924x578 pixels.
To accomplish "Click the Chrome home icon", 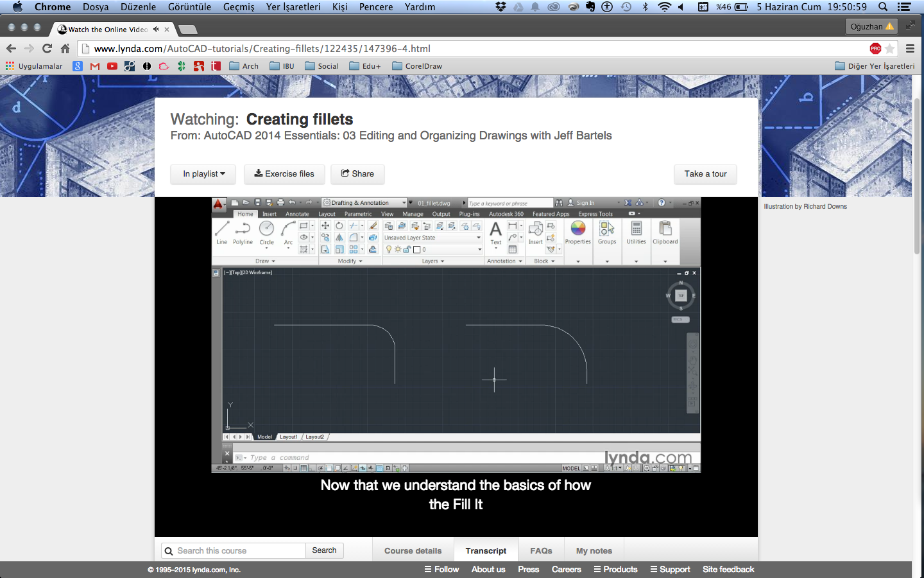I will point(65,48).
